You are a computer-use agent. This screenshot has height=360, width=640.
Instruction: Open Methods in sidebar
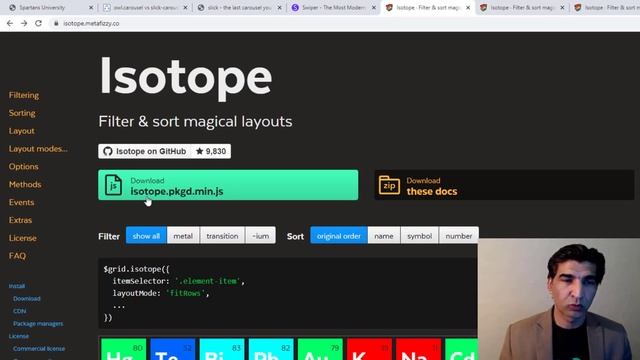pos(25,184)
